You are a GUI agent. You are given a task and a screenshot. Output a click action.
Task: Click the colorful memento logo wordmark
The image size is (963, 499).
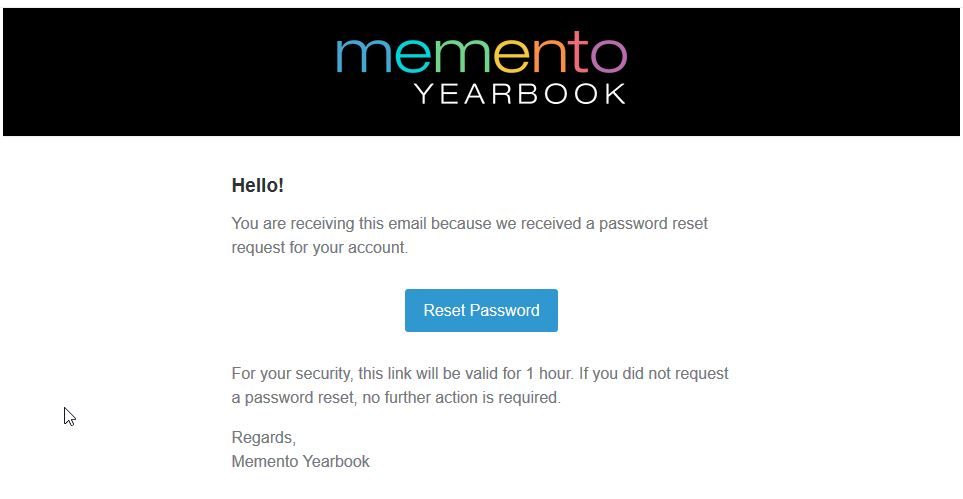click(x=482, y=52)
